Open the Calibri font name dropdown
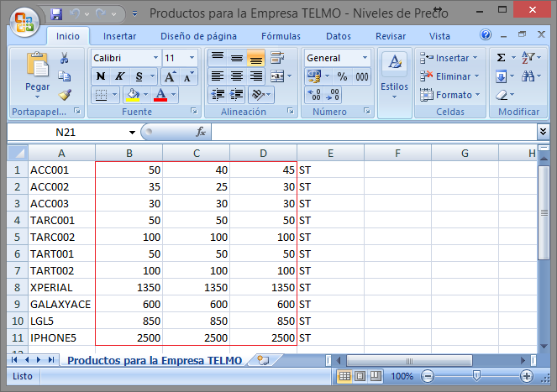The width and height of the screenshot is (557, 392). (155, 58)
